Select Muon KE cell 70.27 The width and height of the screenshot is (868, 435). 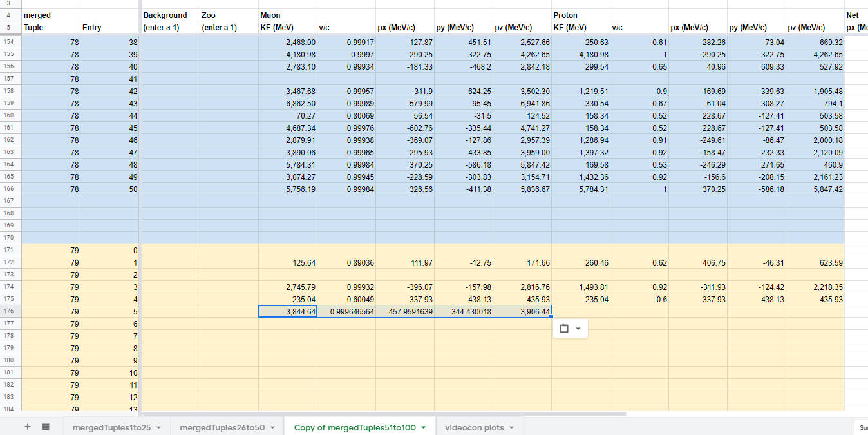point(288,115)
